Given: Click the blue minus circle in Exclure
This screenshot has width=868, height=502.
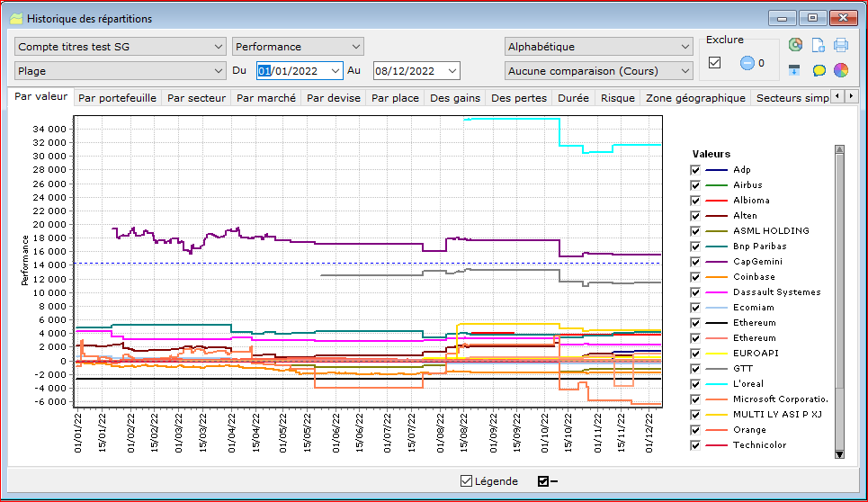Looking at the screenshot, I should pos(747,63).
